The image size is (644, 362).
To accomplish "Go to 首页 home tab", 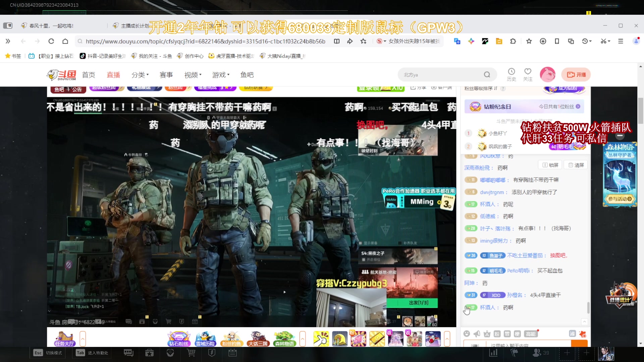I will [x=89, y=75].
